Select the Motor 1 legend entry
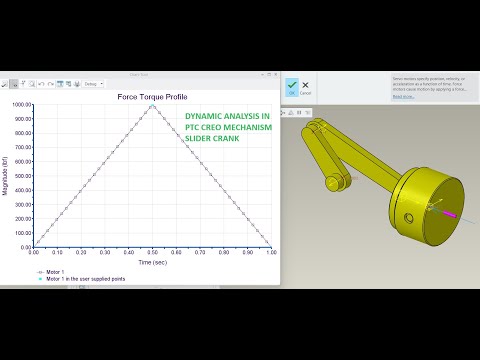The height and width of the screenshot is (360, 480). coord(50,272)
